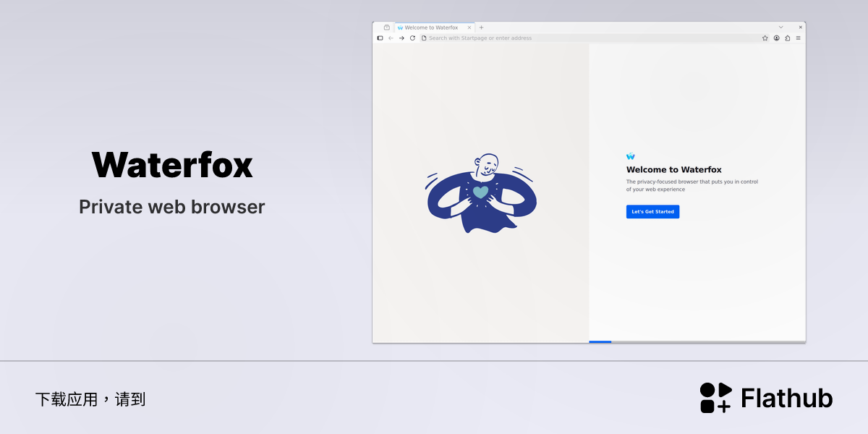Click the page icon inside the address bar
868x434 pixels.
[x=425, y=38]
